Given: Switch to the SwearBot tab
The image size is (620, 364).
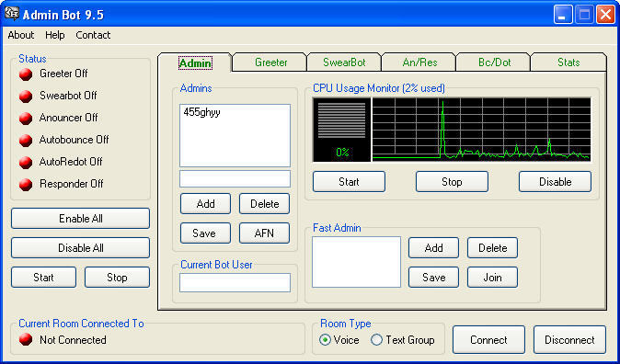Looking at the screenshot, I should click(344, 63).
